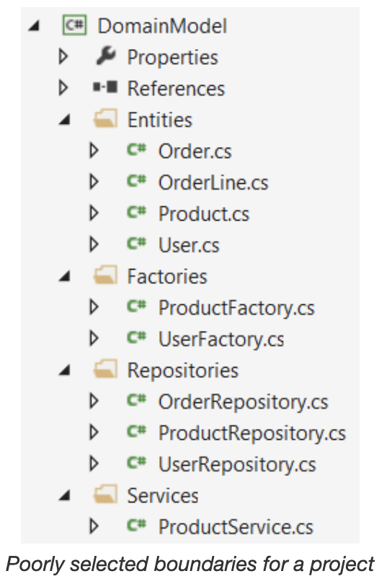Select the User.cs file
Screen dimensions: 392x584
tap(189, 245)
